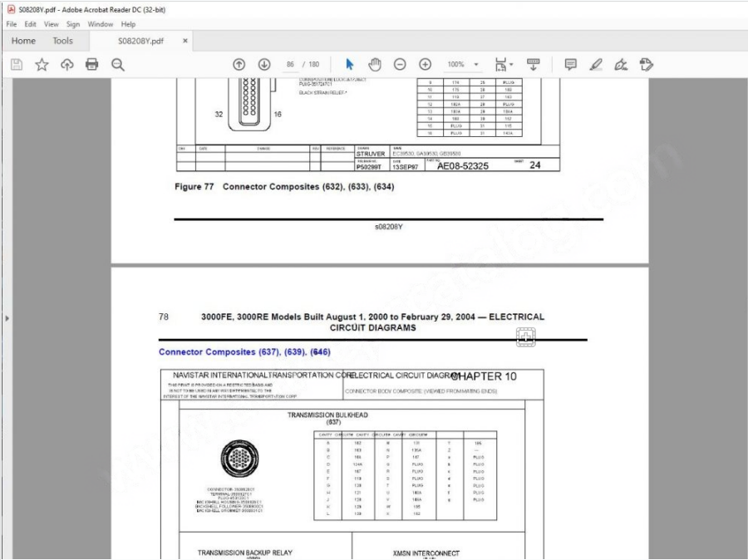Open the find text magnifier tool
This screenshot has height=560, width=748.
tap(118, 65)
